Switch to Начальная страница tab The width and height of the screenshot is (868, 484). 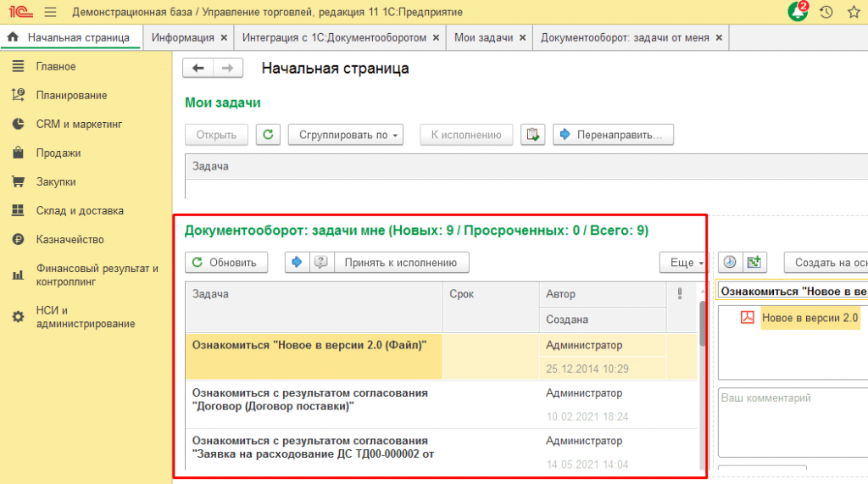click(x=72, y=37)
